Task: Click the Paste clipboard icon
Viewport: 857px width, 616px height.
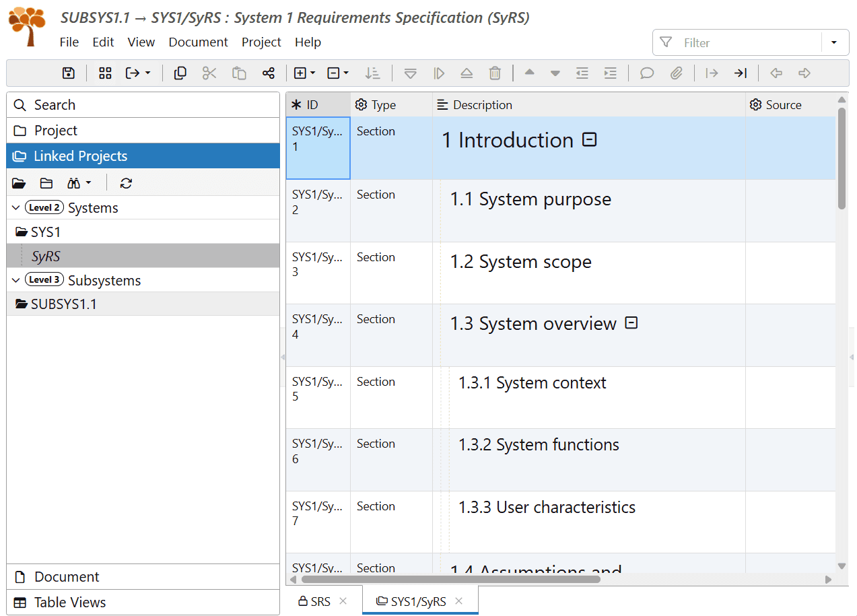Action: coord(239,73)
